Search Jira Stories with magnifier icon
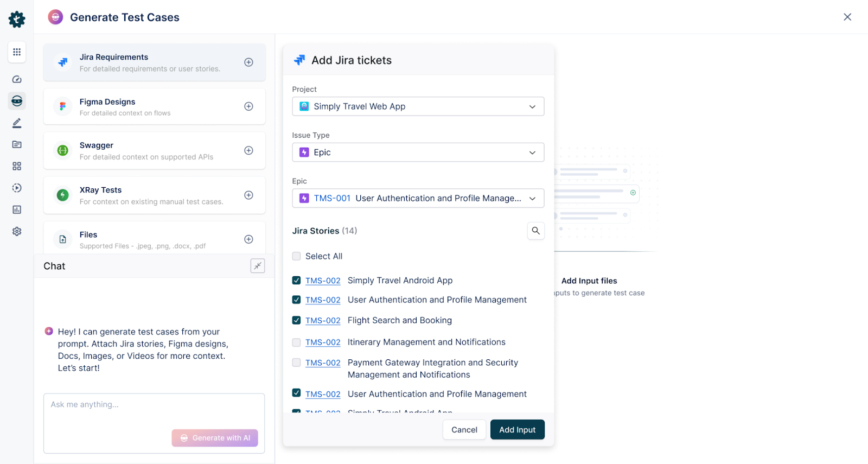Screen dimensions: 868x464 [x=535, y=231]
